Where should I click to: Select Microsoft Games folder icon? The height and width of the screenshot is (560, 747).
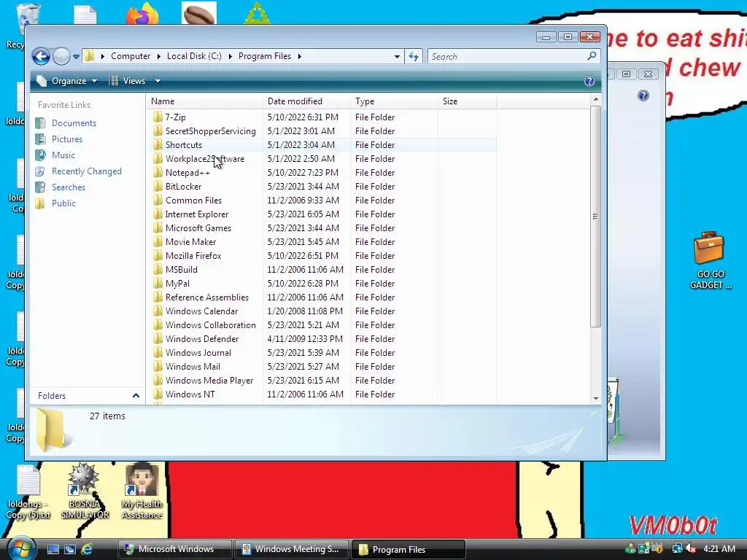158,227
